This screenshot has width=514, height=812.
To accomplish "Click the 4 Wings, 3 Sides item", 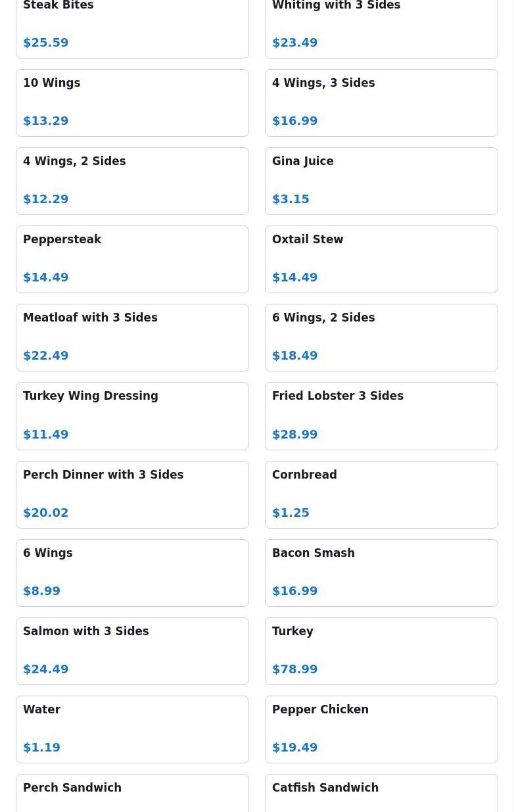I will pos(381,103).
